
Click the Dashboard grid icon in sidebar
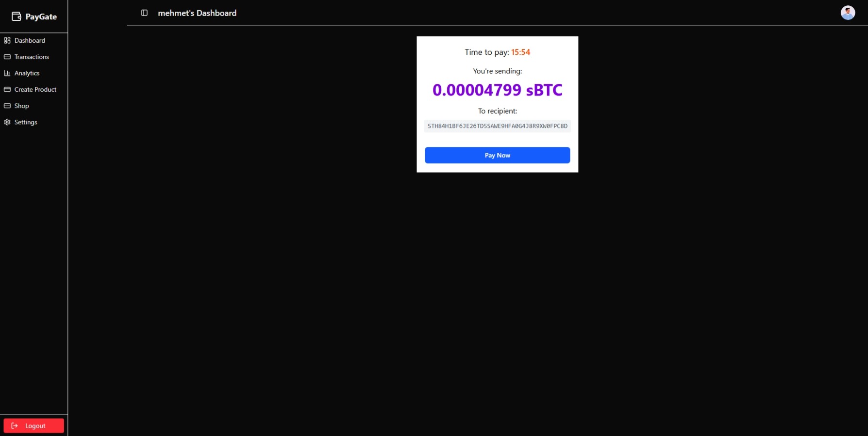coord(7,41)
